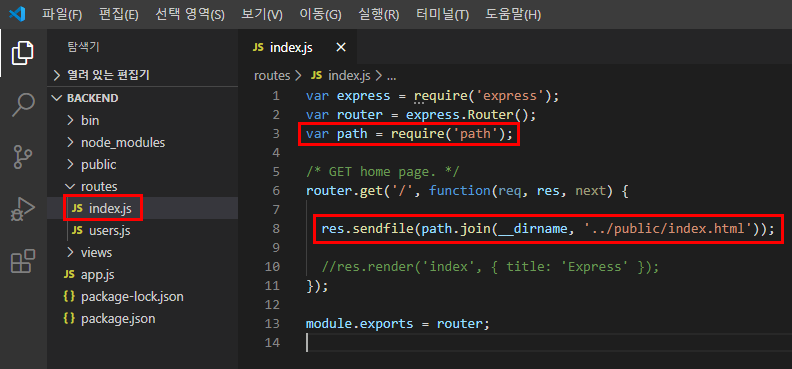Open the 실행(R) menu
792x369 pixels.
coord(379,15)
